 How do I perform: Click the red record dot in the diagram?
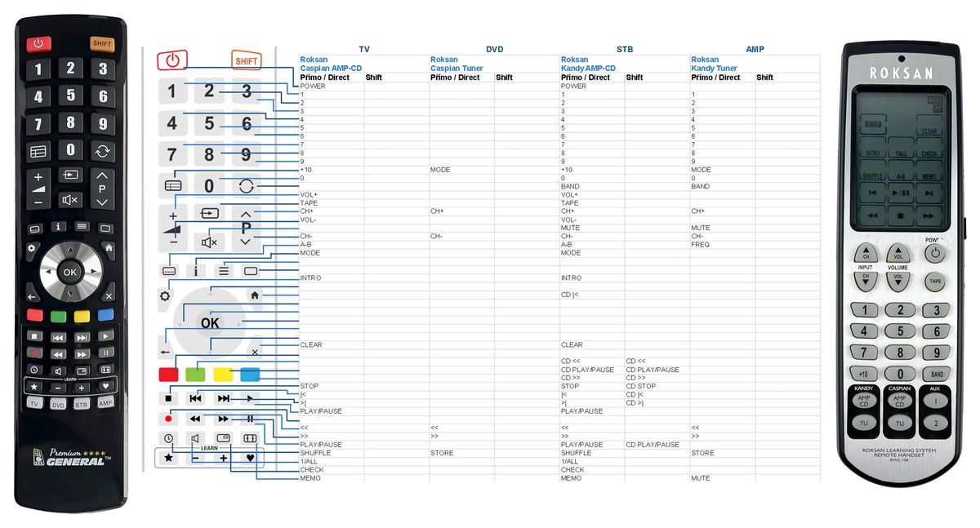(x=168, y=419)
